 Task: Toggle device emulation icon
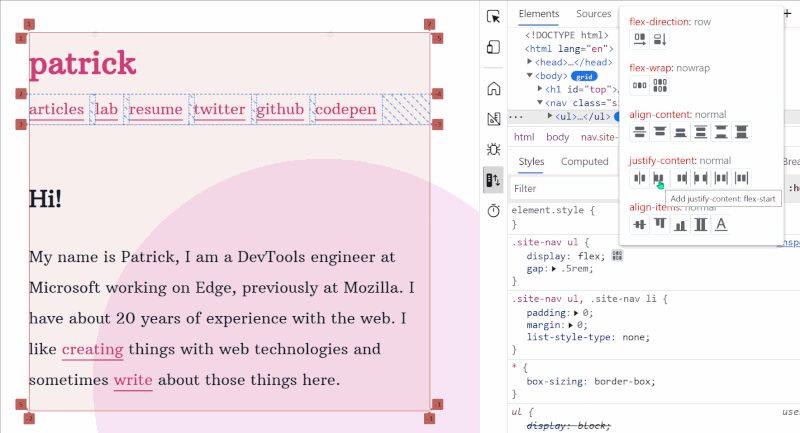pyautogui.click(x=493, y=47)
